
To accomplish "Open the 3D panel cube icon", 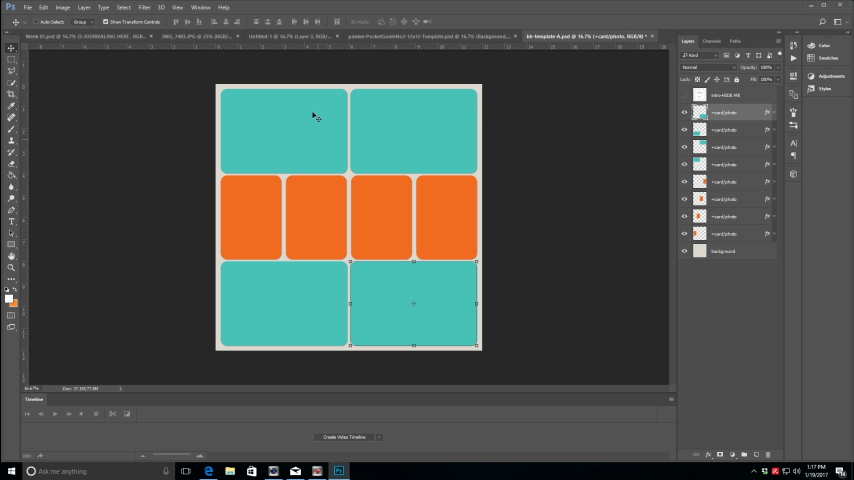I will coord(794,174).
